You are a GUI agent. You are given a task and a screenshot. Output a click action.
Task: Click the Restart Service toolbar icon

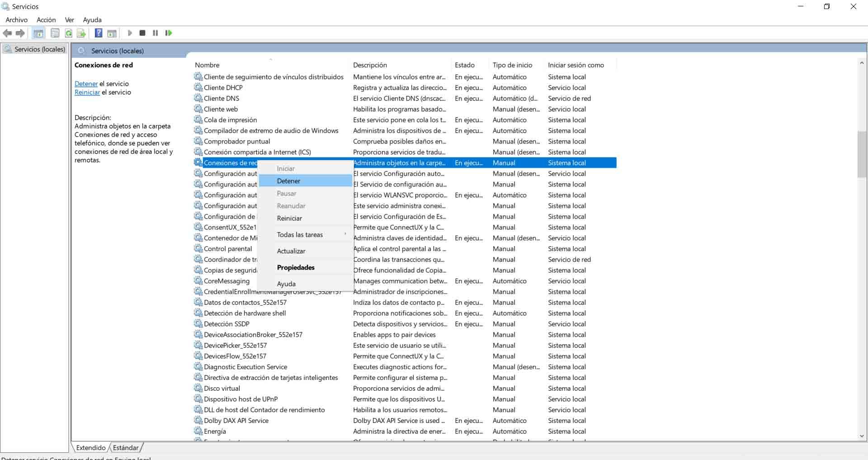click(x=169, y=33)
